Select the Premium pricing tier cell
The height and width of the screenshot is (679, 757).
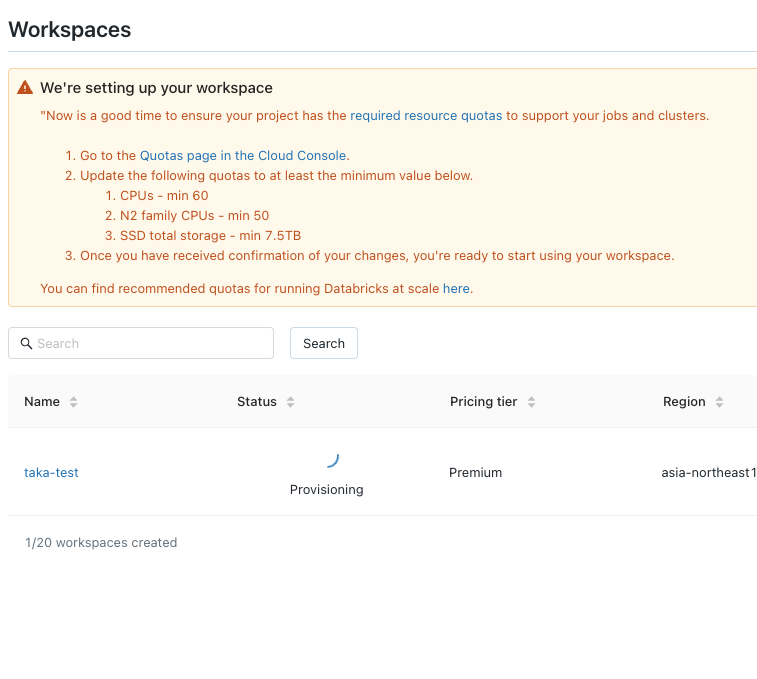475,472
